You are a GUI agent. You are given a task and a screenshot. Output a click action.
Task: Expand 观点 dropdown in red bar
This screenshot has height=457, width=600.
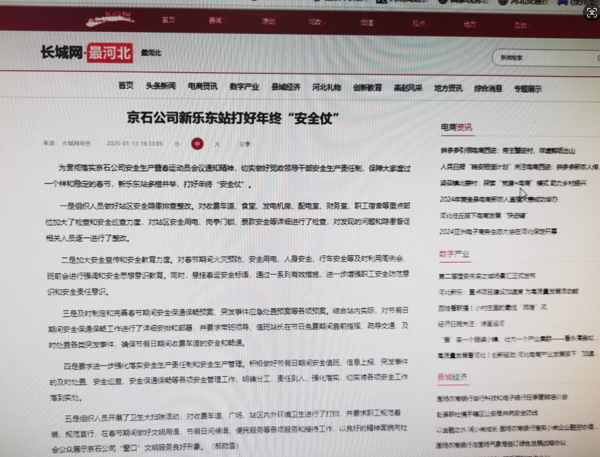pos(420,24)
